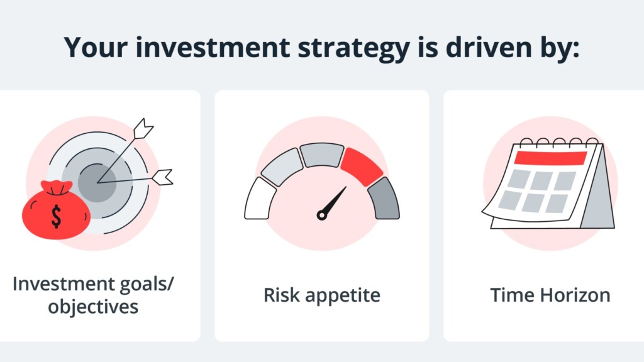This screenshot has width=644, height=362.
Task: Select the dollar sign on money bag
Action: coord(56,217)
